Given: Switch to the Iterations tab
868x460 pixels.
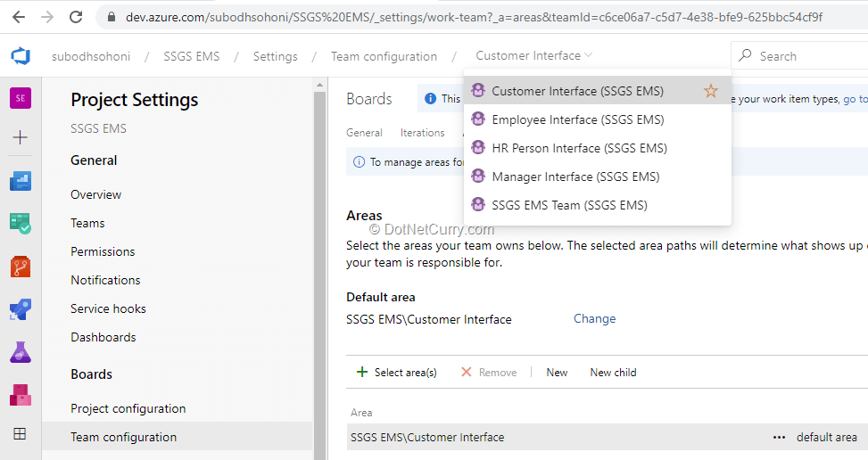Looking at the screenshot, I should point(422,133).
